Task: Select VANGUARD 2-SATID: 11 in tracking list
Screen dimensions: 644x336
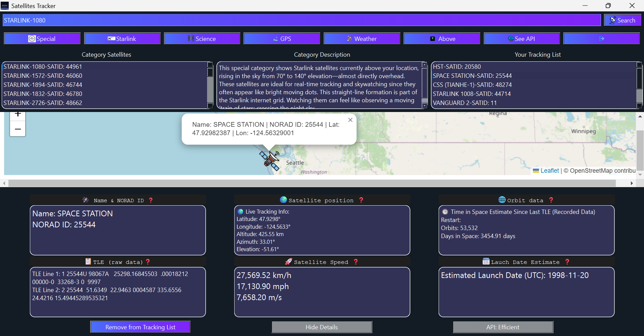Action: tap(534, 103)
